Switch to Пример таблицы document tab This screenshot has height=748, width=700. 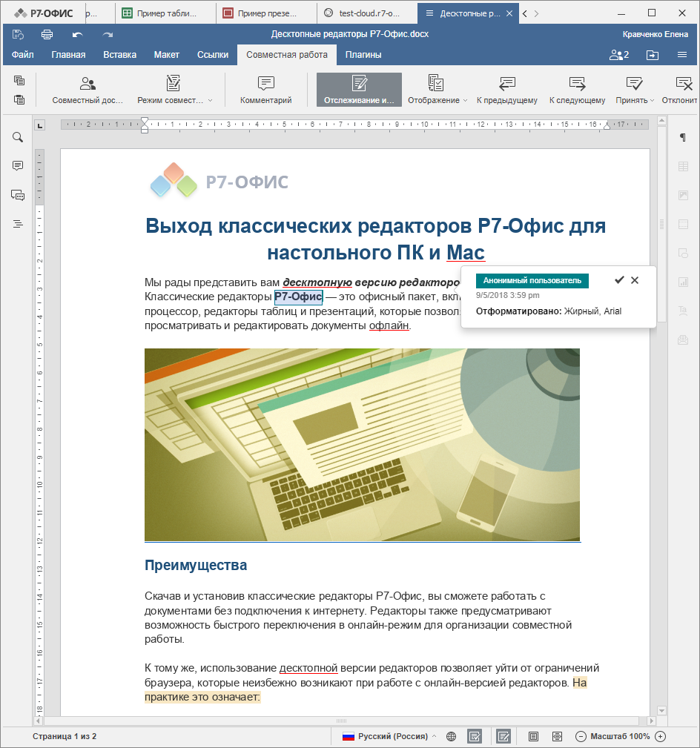165,13
